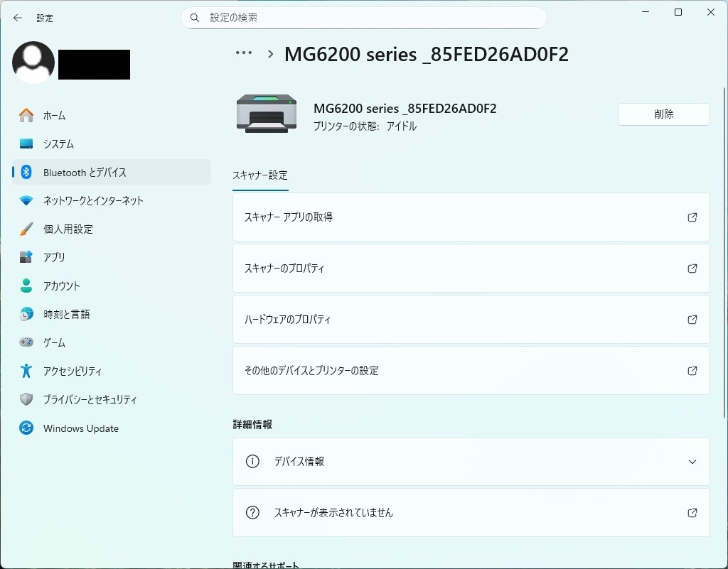Click external link icon for スキャナー アプリの取得

pyautogui.click(x=692, y=217)
